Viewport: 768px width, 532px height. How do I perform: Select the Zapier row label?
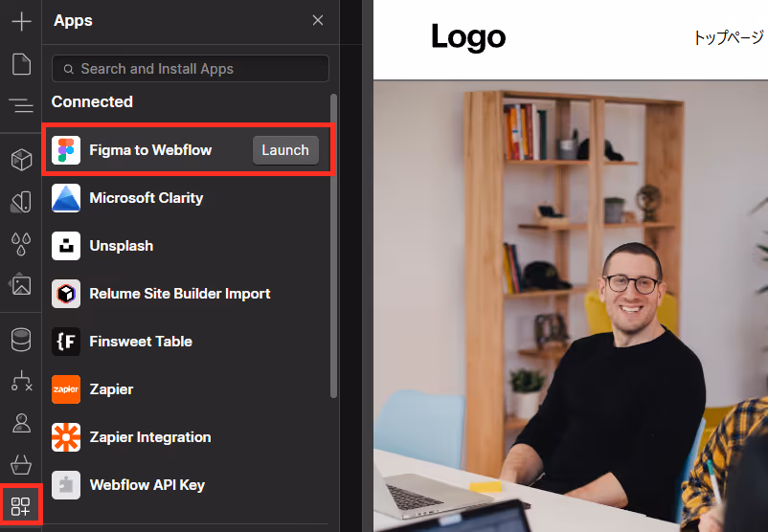point(111,389)
